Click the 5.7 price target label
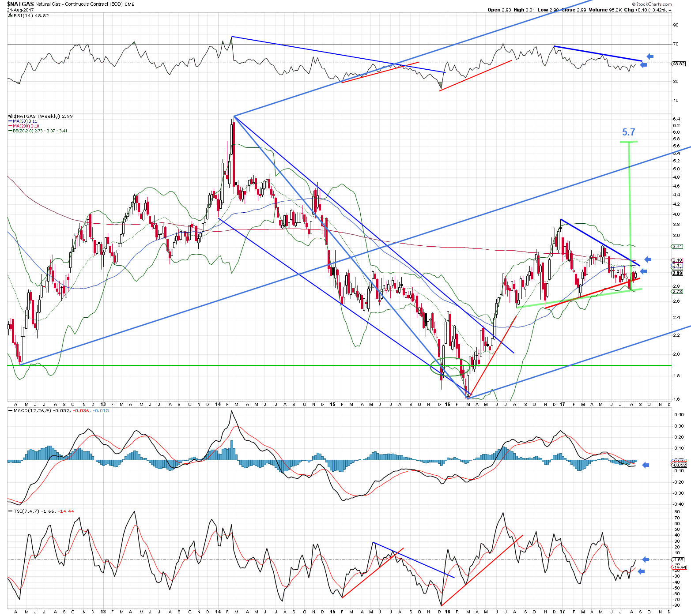 [x=628, y=132]
